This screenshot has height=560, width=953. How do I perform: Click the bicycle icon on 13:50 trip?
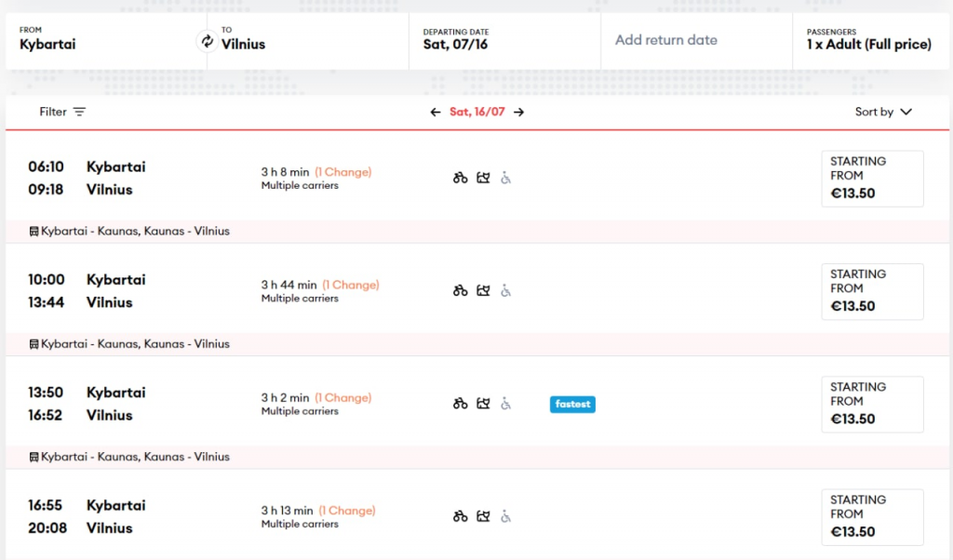click(x=460, y=404)
